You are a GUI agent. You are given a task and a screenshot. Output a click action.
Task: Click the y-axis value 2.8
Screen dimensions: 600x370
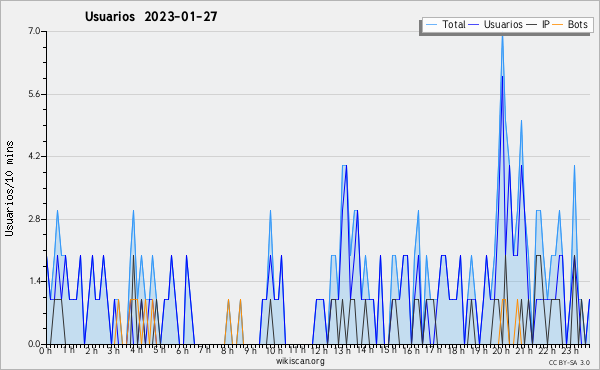click(x=34, y=219)
